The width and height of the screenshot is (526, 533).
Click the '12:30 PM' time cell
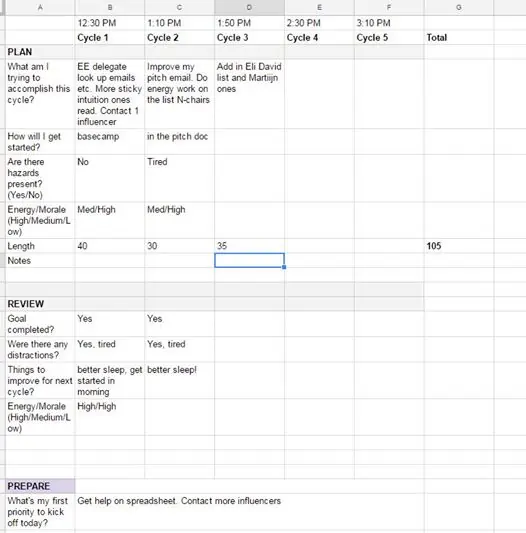coord(110,23)
